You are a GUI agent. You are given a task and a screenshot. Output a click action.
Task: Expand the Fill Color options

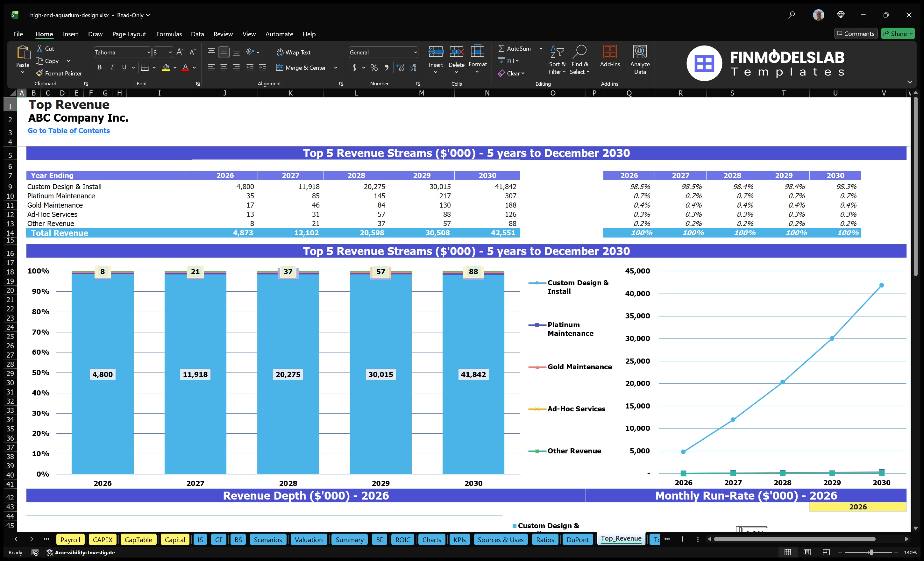[x=175, y=68]
